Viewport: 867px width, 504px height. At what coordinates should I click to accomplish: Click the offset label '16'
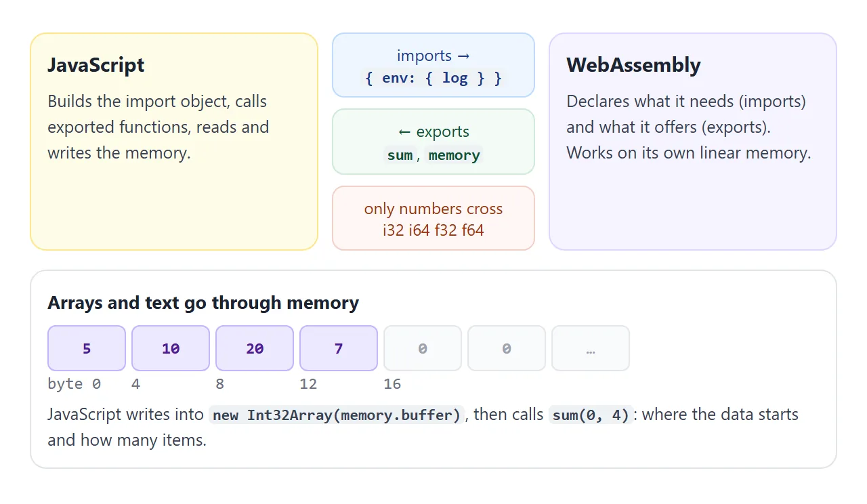tap(392, 384)
